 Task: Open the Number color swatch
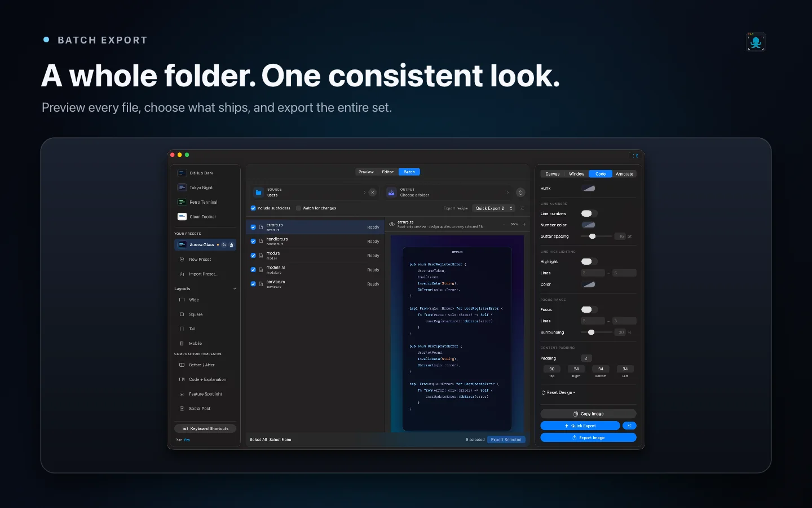click(x=589, y=225)
